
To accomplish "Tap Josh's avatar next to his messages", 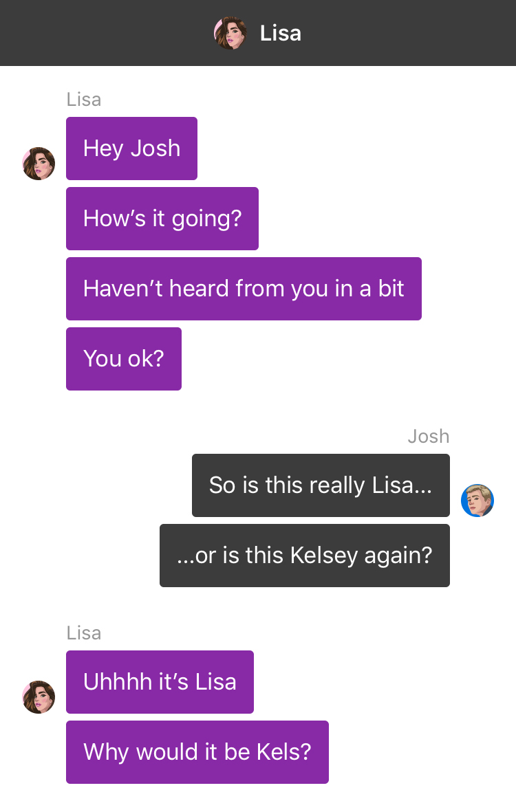I will [x=477, y=501].
